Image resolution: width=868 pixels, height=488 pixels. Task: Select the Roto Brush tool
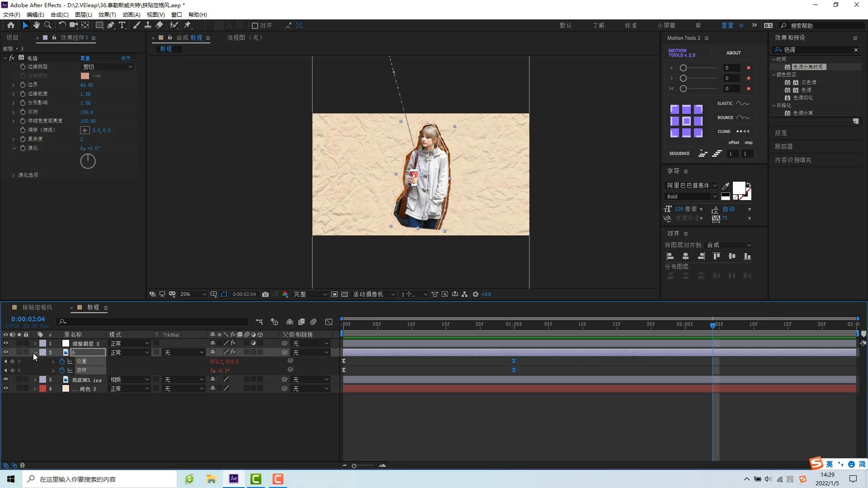coord(174,25)
